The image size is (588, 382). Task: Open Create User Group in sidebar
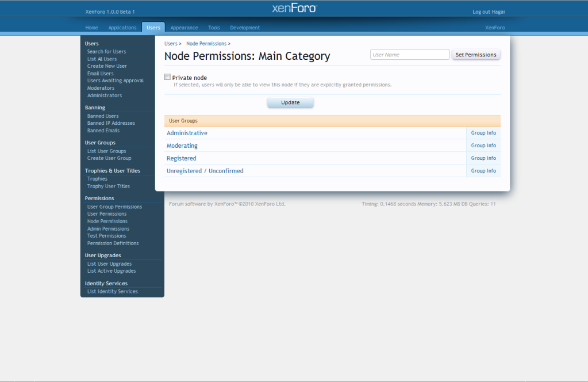[109, 158]
